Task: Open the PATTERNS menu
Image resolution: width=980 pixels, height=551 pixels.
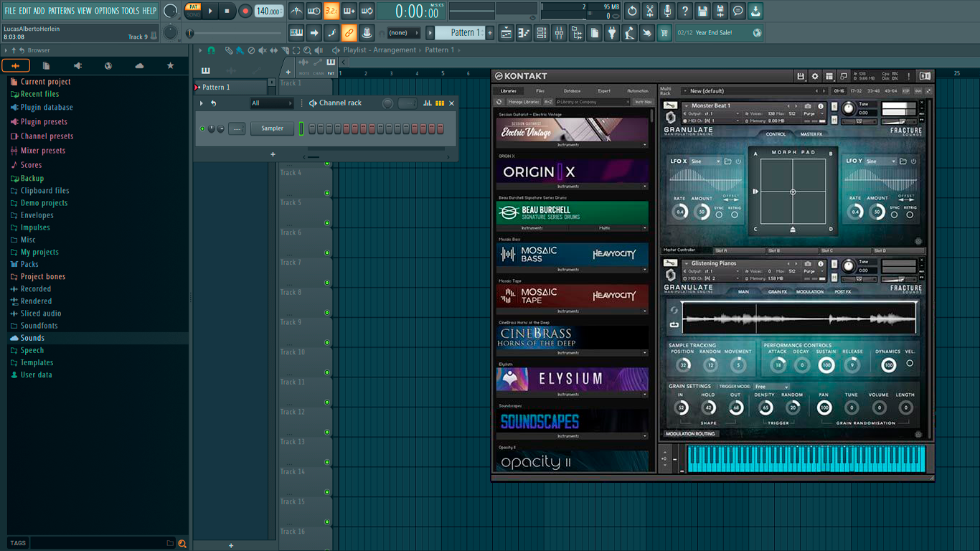Action: [61, 11]
